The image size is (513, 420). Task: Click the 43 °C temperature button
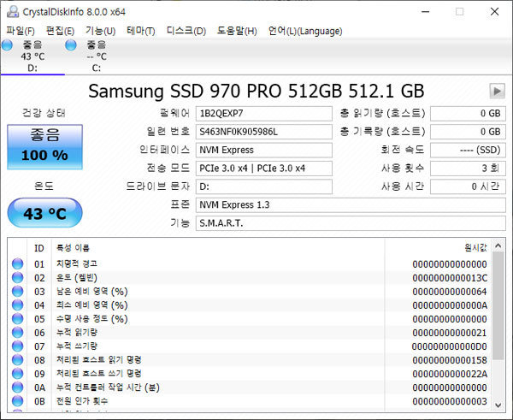(44, 213)
